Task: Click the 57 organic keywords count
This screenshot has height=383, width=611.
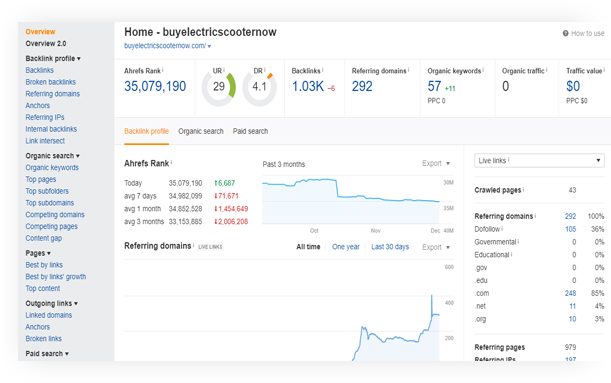Action: click(x=434, y=86)
